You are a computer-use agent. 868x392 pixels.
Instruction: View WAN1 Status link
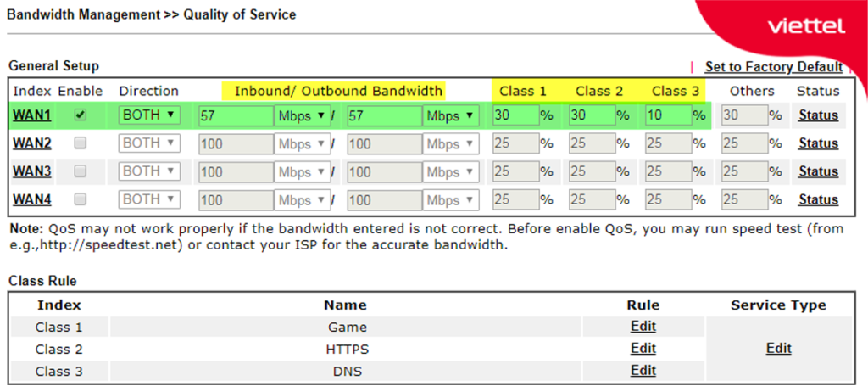click(x=818, y=115)
